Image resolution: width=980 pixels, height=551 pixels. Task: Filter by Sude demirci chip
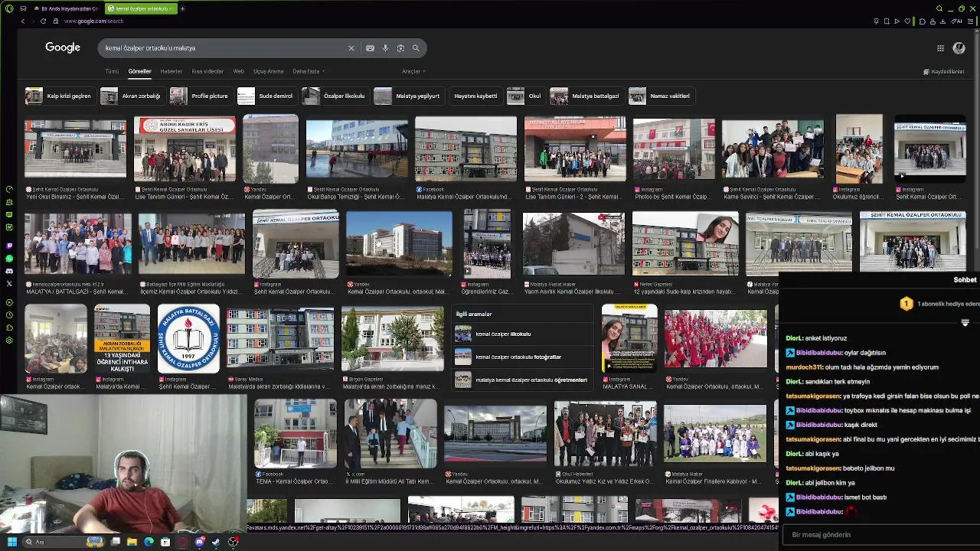266,96
